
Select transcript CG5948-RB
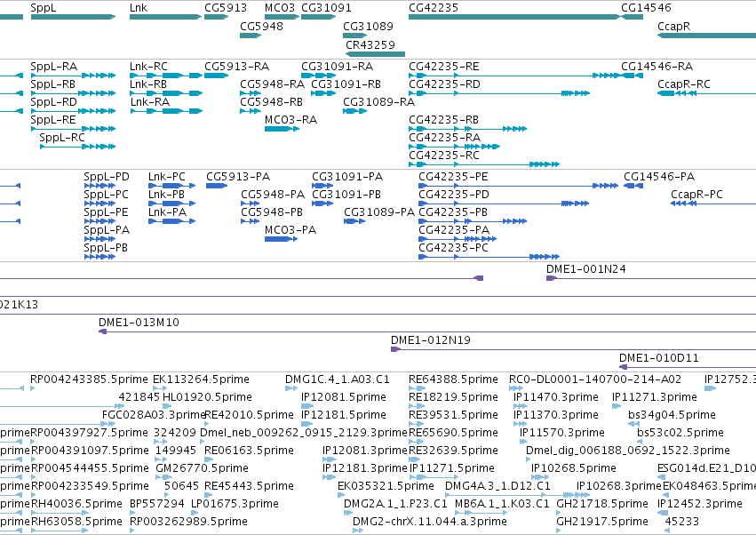pyautogui.click(x=251, y=111)
